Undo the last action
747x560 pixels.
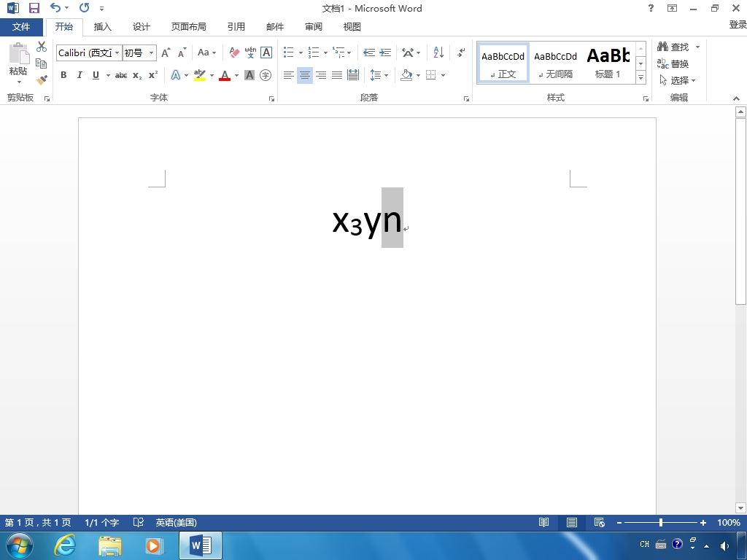coord(55,7)
